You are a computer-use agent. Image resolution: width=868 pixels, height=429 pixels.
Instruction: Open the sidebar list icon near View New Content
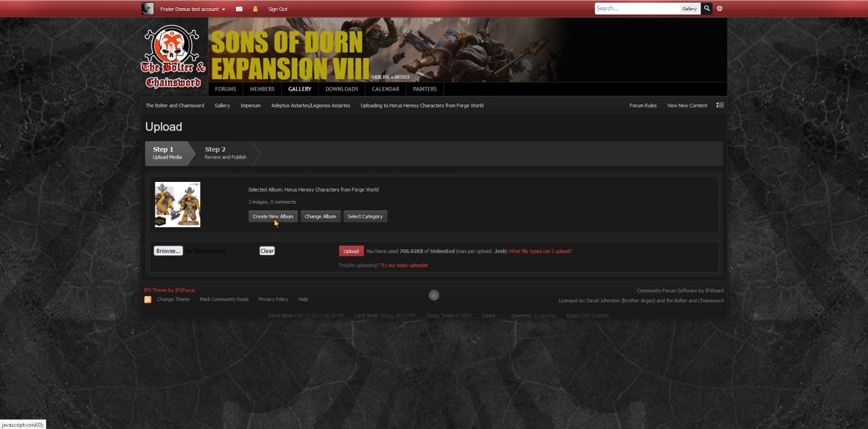coord(720,105)
